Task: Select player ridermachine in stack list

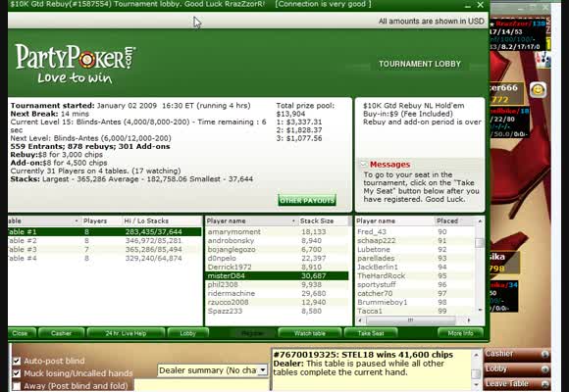Action: click(x=277, y=293)
